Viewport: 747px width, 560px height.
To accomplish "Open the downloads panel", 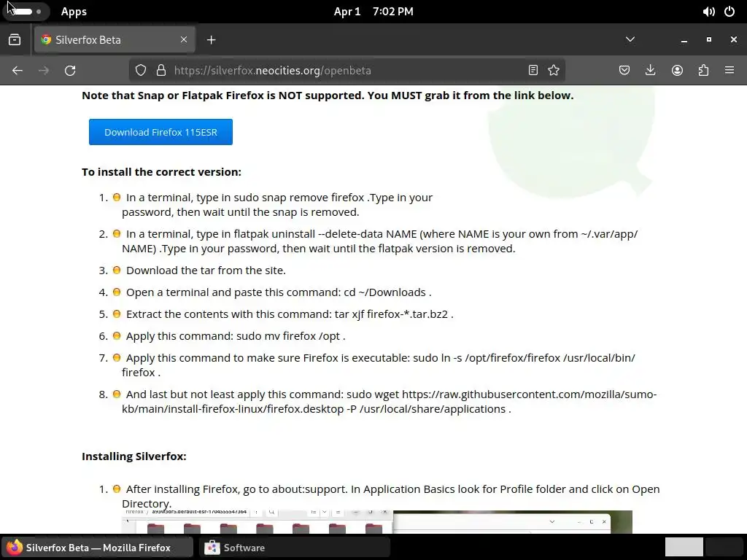I will click(650, 71).
